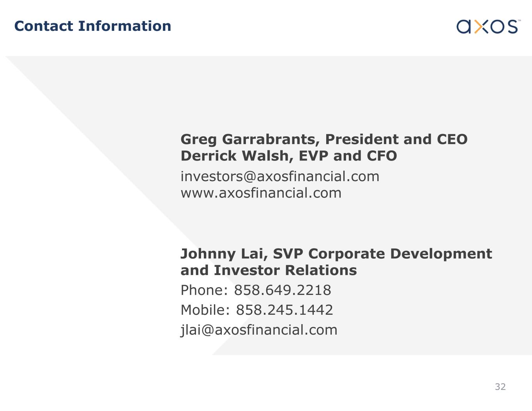This screenshot has width=532, height=411.
Task: Click the Contact Information slide title
Action: coord(93,26)
